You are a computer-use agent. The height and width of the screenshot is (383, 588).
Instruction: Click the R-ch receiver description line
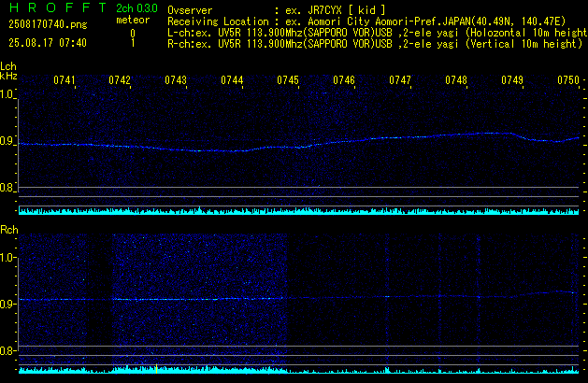click(x=375, y=44)
